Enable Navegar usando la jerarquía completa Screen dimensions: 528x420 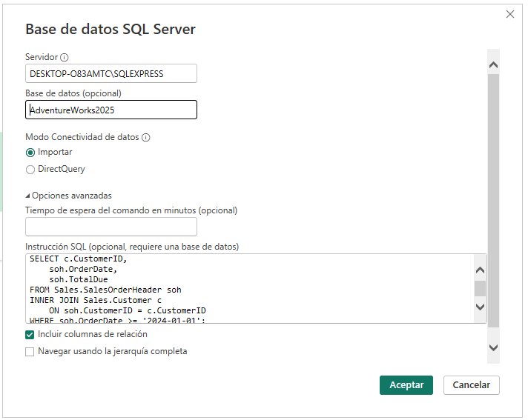(x=30, y=351)
